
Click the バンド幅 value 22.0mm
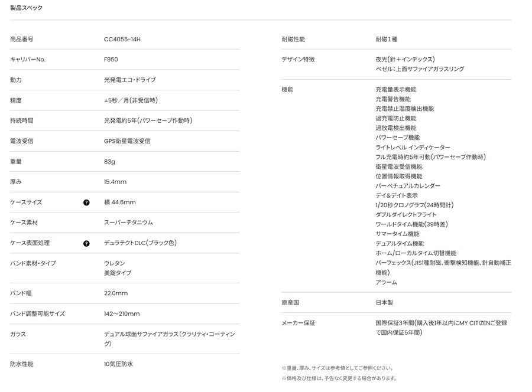coord(115,293)
